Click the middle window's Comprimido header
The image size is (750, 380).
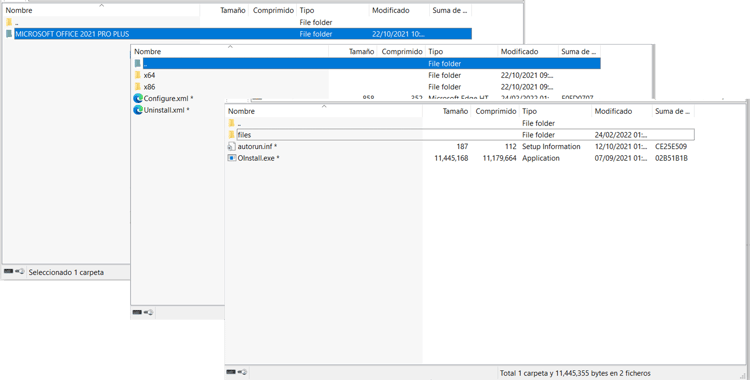(401, 51)
